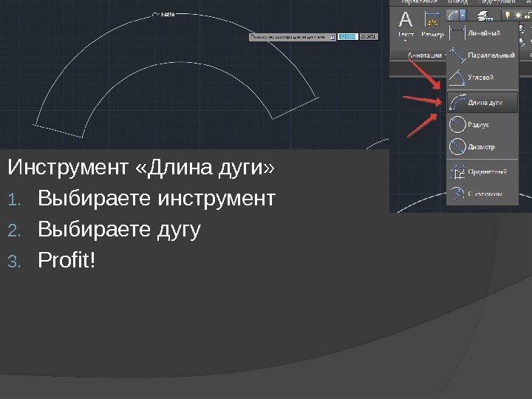Select the Text (Текст) annotation tool
Image resolution: width=532 pixels, height=399 pixels.
406,24
